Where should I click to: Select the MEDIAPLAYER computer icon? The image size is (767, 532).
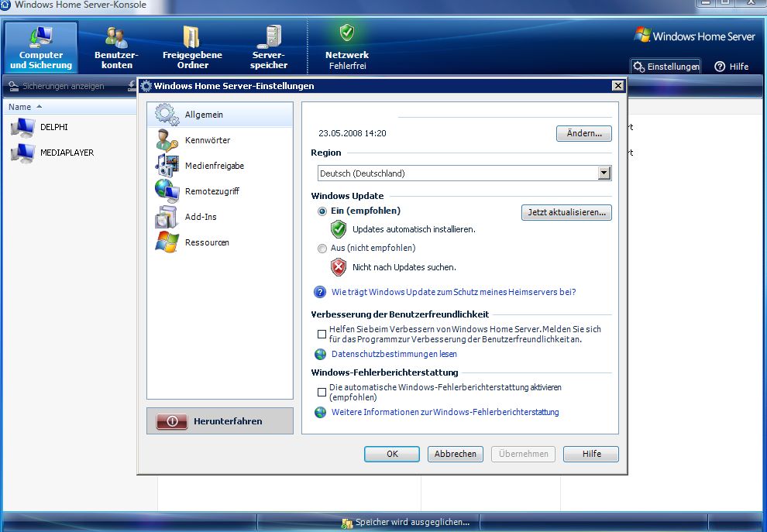click(22, 153)
